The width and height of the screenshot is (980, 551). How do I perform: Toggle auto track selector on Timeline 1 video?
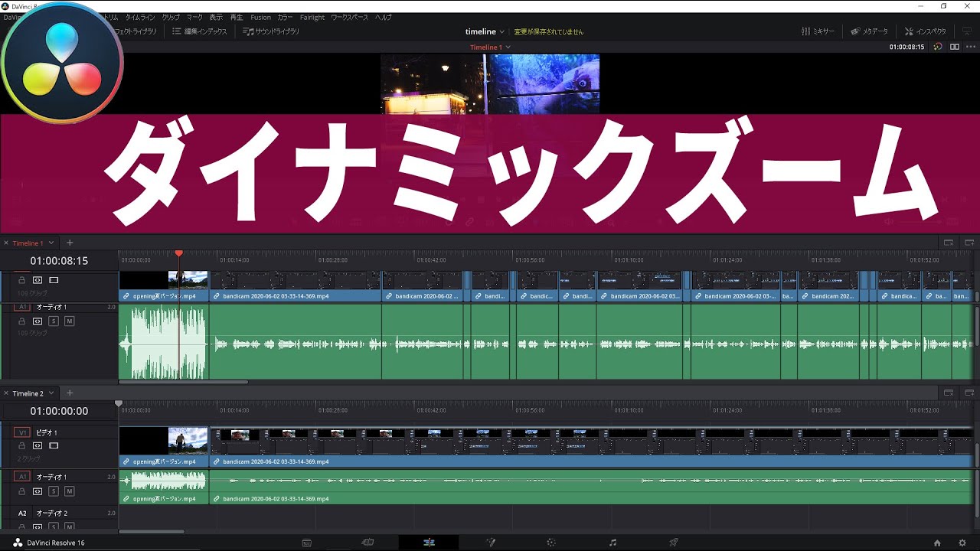(x=38, y=280)
